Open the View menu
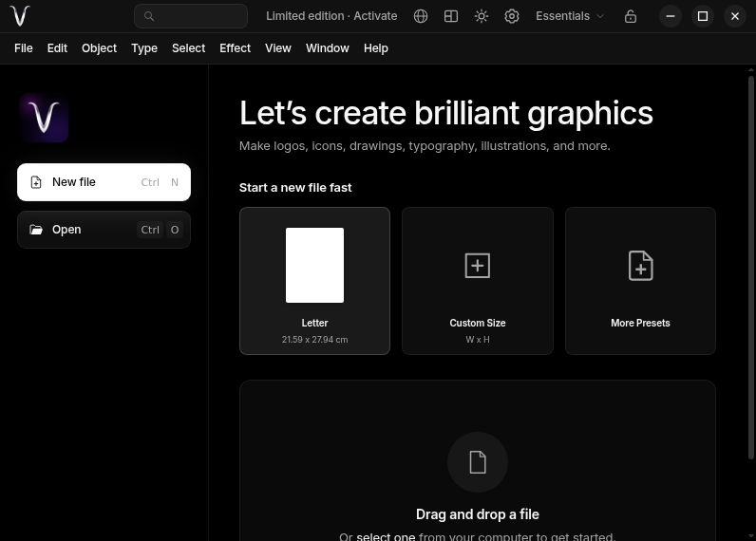Screen dimensions: 756x541 278,48
